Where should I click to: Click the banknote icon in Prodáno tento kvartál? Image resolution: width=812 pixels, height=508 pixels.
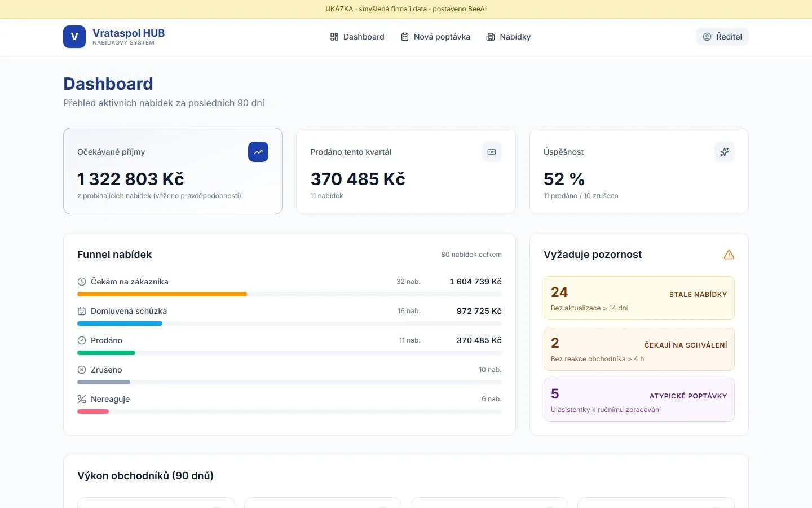click(492, 152)
